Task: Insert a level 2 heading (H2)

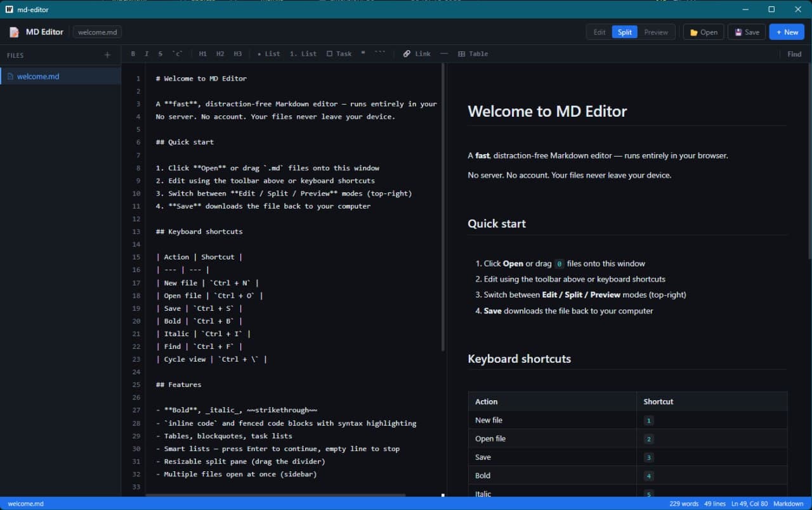Action: point(220,54)
